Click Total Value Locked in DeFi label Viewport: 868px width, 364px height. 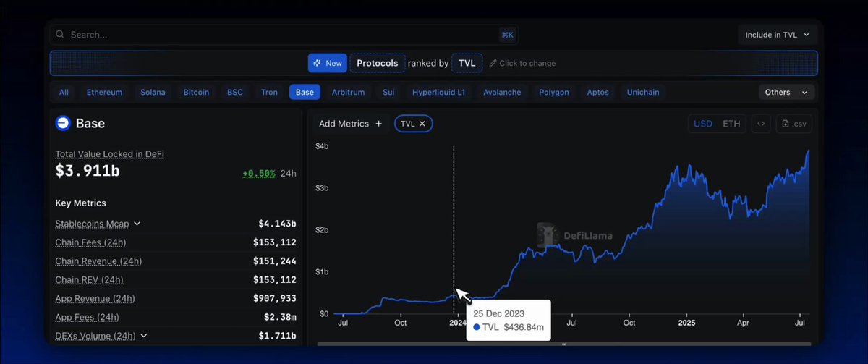tap(109, 154)
